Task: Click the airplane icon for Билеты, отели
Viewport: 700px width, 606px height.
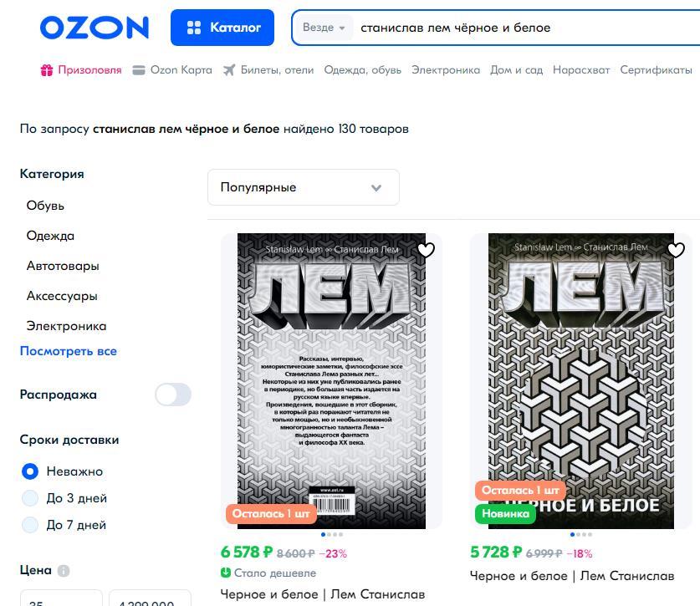Action: (x=229, y=70)
